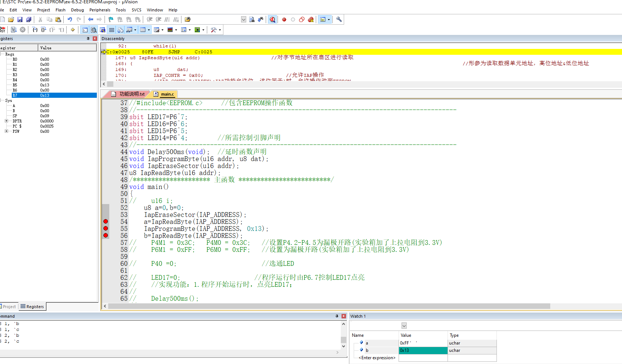622x364 pixels.
Task: Open the Debug menu
Action: point(77,10)
